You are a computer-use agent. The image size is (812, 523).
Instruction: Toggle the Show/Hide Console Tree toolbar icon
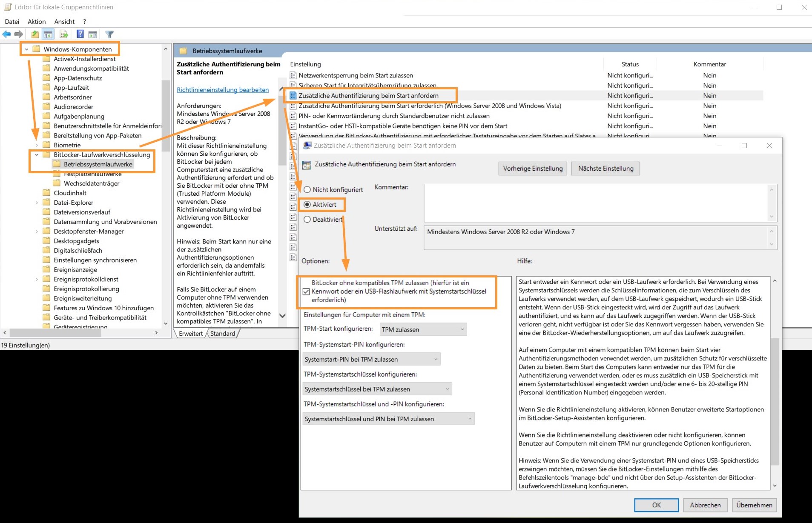pos(48,34)
